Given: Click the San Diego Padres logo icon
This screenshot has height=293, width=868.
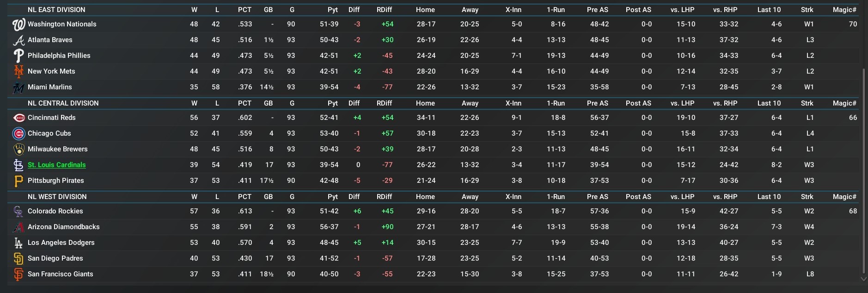Looking at the screenshot, I should coord(18,259).
